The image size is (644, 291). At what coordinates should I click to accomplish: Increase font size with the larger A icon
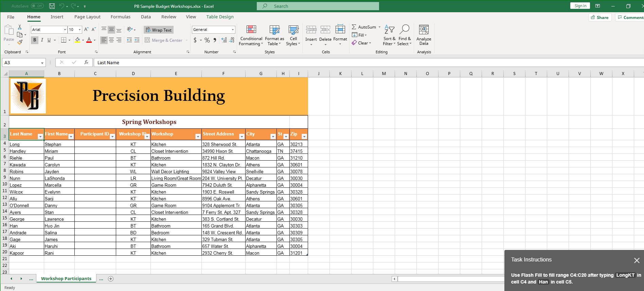[86, 30]
